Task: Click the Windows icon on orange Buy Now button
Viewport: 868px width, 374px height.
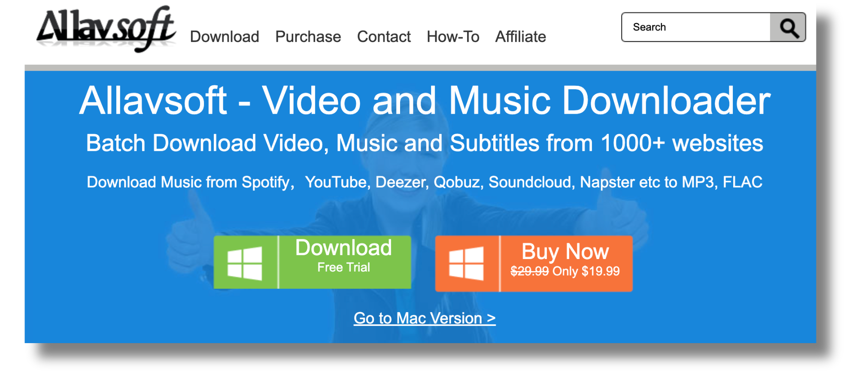Action: click(x=466, y=263)
